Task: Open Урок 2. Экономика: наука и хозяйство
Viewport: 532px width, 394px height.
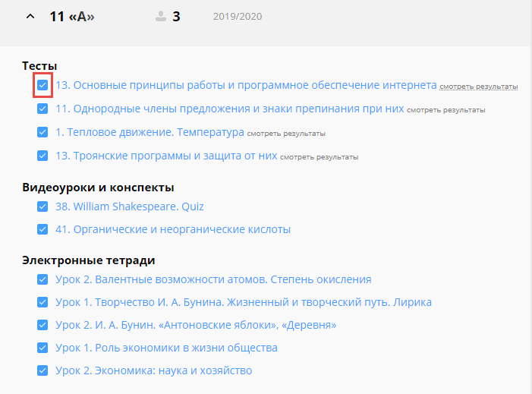Action: click(x=154, y=370)
